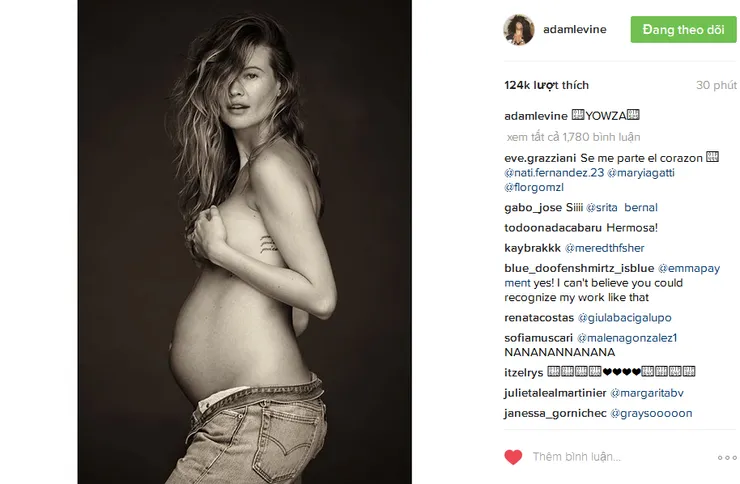Open the todoonadacabaru commenter profile
This screenshot has height=484, width=740.
click(x=553, y=228)
